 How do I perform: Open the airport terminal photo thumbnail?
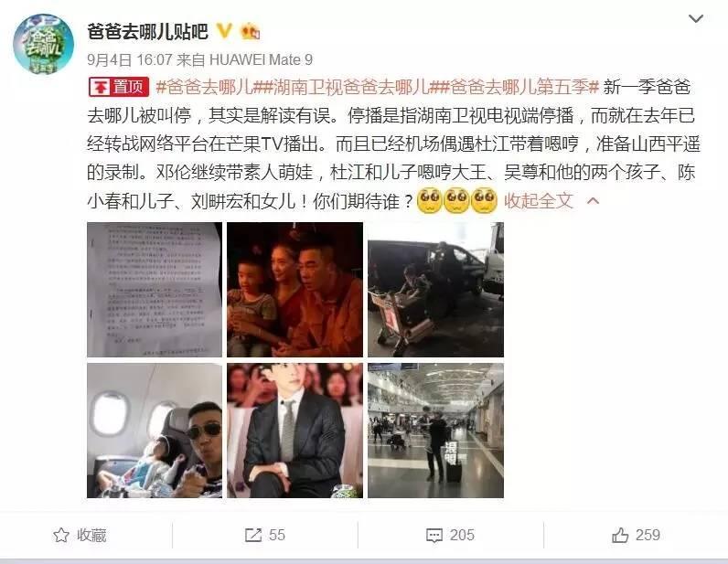point(435,431)
